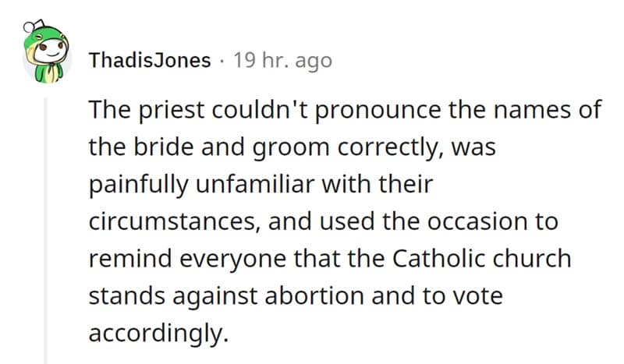Click the word "remind" in the comment
The height and width of the screenshot is (364, 624).
[x=123, y=260]
